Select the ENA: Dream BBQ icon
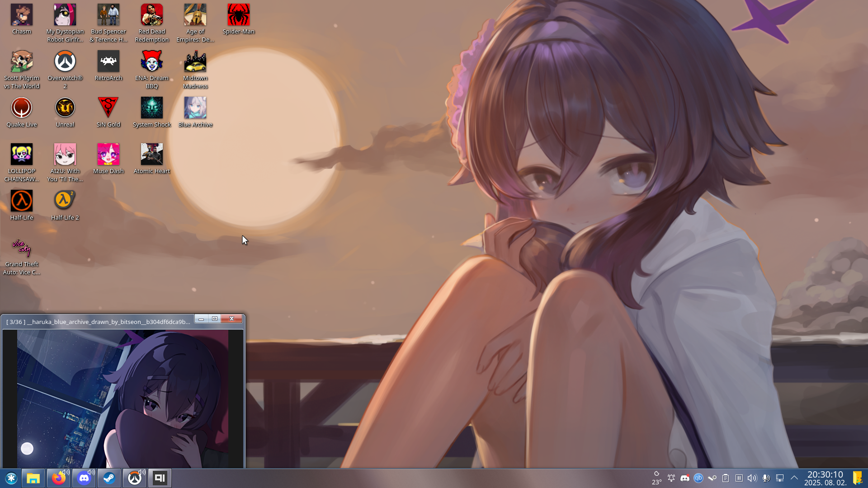Screen dimensions: 868x488 pos(152,70)
